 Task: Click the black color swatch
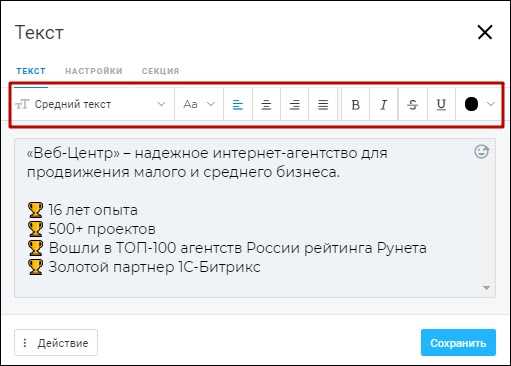pos(471,104)
